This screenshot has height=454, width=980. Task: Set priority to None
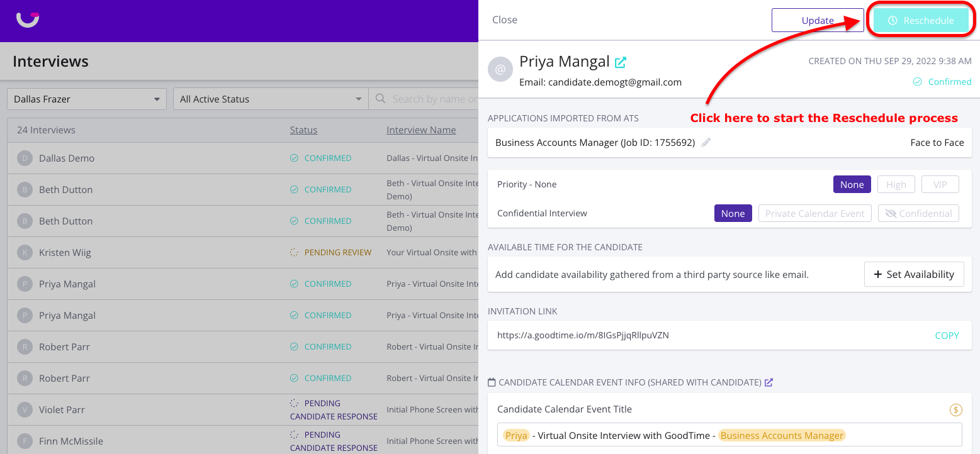pos(852,184)
